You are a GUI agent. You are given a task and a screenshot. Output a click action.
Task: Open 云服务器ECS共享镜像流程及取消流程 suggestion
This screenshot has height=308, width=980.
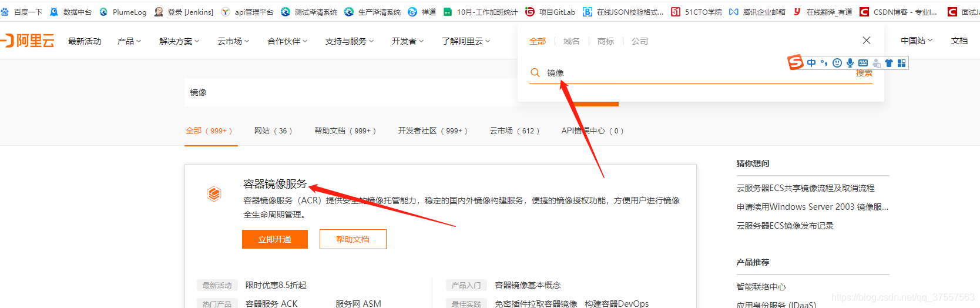806,188
